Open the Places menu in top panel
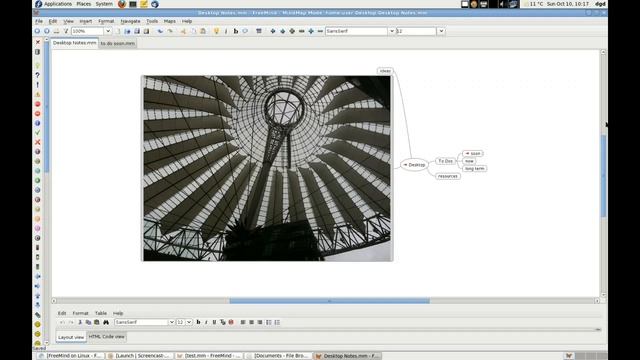The width and height of the screenshot is (640, 360). pyautogui.click(x=84, y=4)
